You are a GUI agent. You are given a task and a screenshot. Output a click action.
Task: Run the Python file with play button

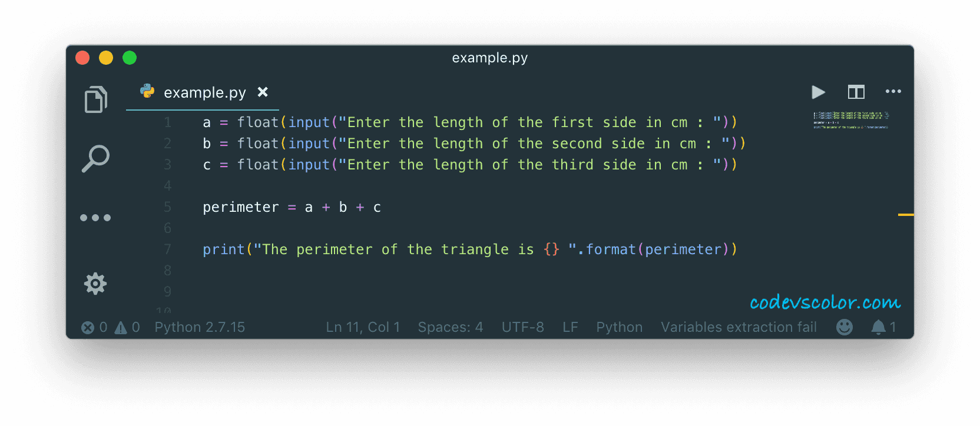(x=818, y=92)
